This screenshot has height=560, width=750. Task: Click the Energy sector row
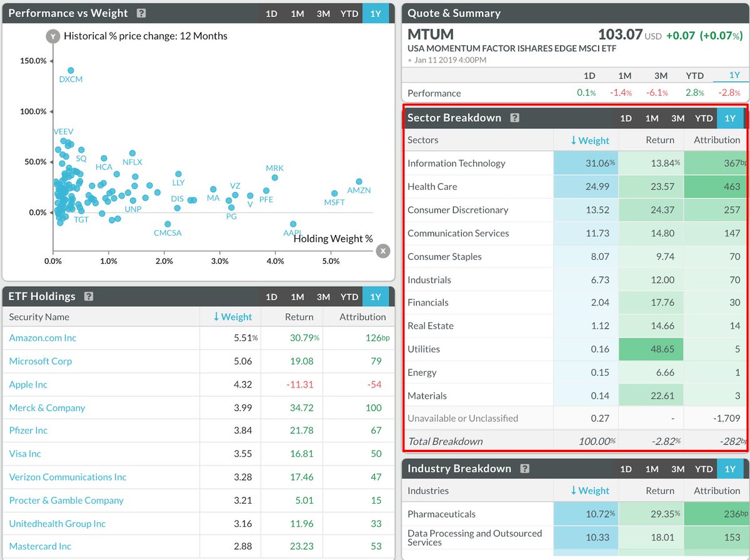[x=575, y=372]
